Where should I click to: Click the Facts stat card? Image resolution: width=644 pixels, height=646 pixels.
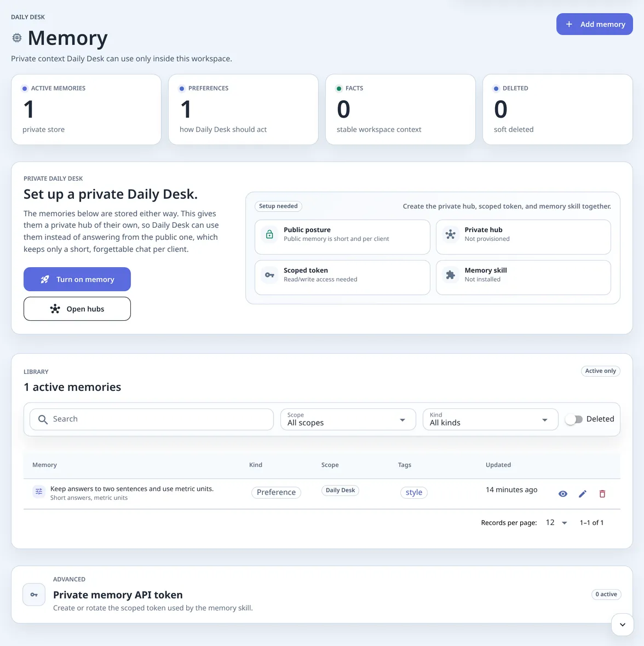pos(400,109)
